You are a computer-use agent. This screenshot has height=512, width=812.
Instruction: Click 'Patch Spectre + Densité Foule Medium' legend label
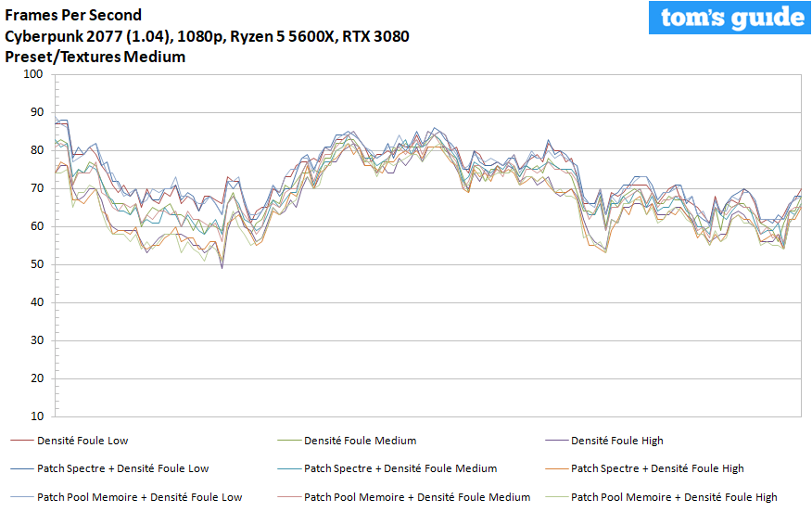click(400, 468)
